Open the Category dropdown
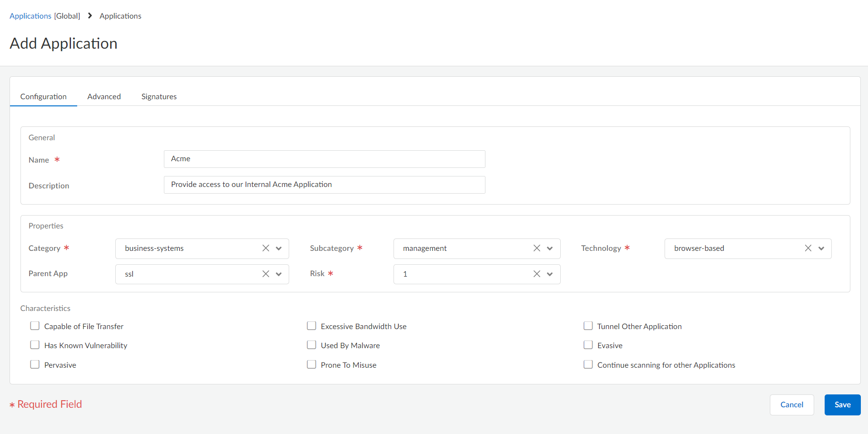The height and width of the screenshot is (434, 868). coord(279,248)
